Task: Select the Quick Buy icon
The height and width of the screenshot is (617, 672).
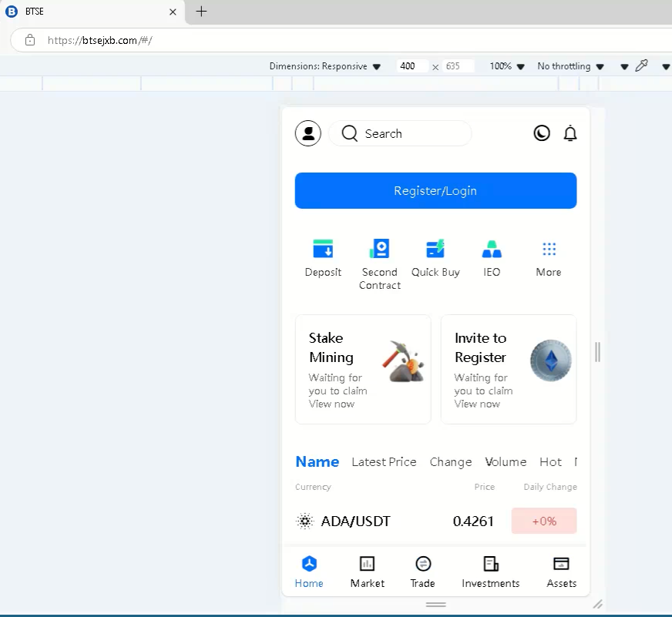Action: tap(435, 250)
